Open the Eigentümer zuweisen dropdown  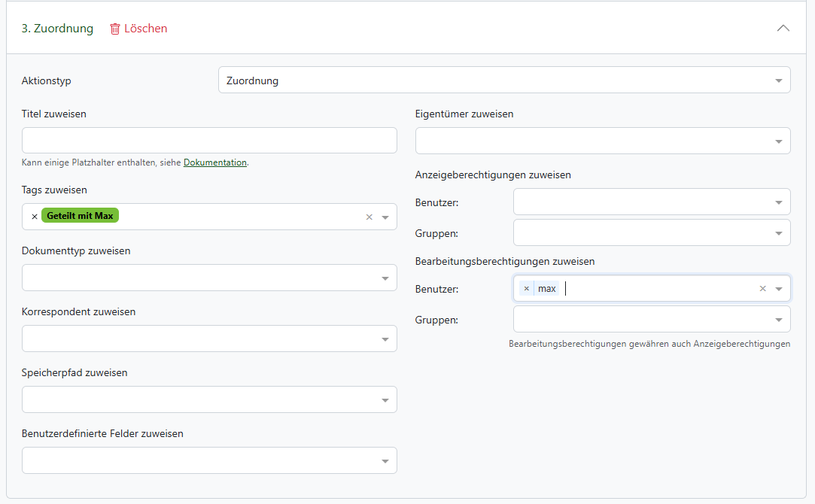(778, 141)
